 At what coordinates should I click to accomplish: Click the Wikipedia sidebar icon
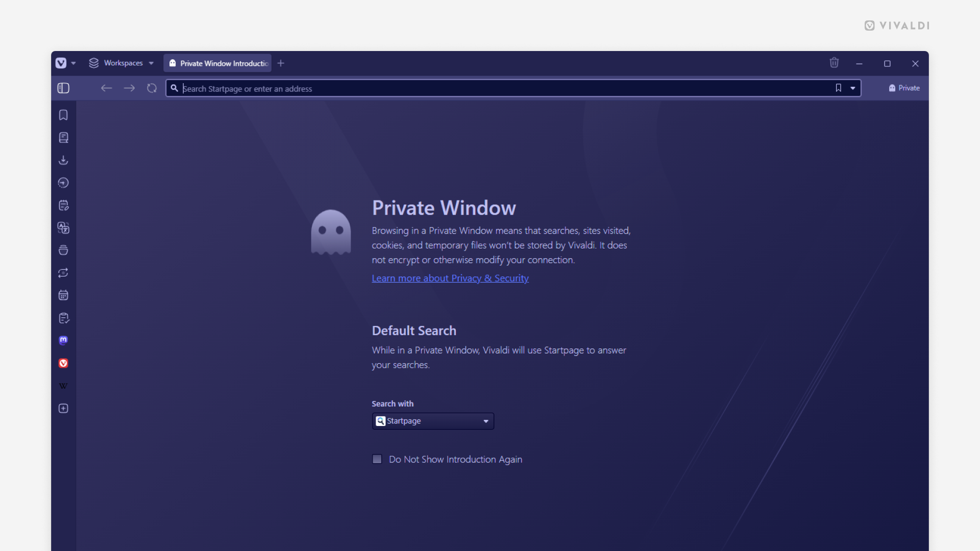63,386
